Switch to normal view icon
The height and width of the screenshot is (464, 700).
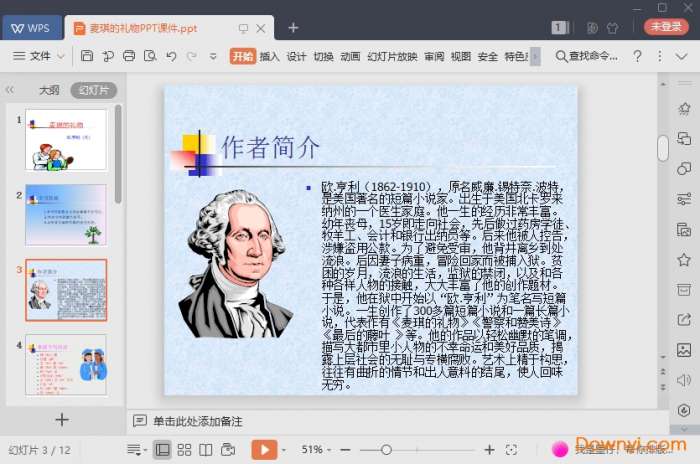[162, 450]
